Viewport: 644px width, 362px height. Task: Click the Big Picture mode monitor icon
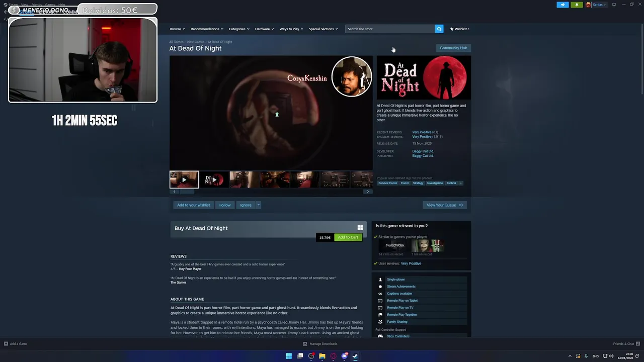(x=614, y=5)
